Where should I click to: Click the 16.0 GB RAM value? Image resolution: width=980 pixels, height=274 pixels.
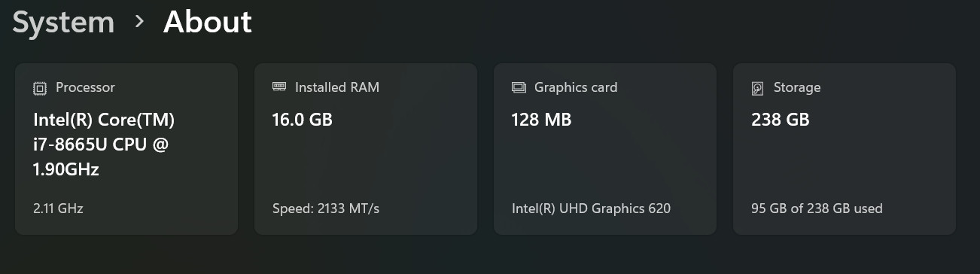(302, 119)
